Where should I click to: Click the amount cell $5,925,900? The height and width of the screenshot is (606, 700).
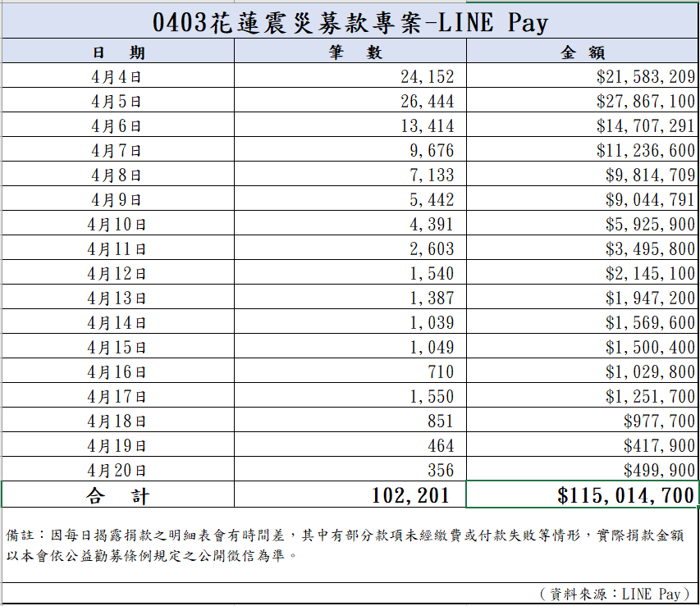pyautogui.click(x=583, y=223)
